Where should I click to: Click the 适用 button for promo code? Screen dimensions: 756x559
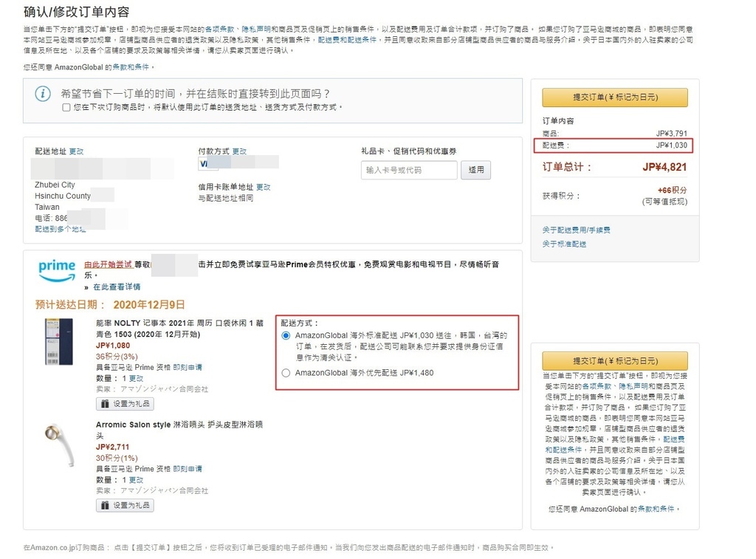tap(475, 171)
